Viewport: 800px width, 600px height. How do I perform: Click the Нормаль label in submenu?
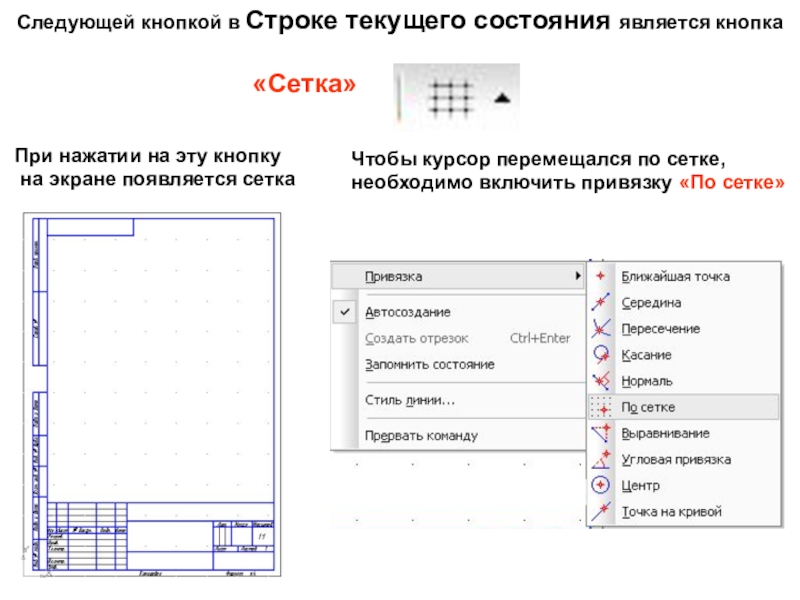click(x=647, y=381)
